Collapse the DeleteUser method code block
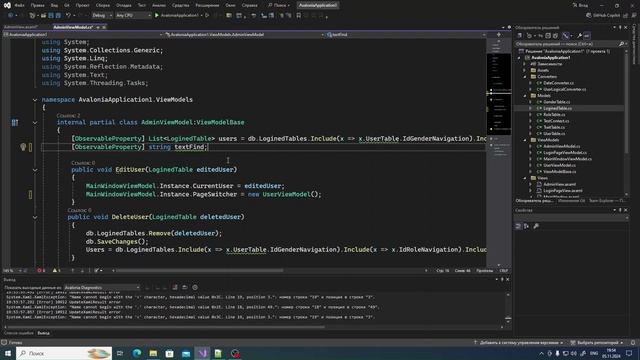640x360 pixels. point(35,217)
